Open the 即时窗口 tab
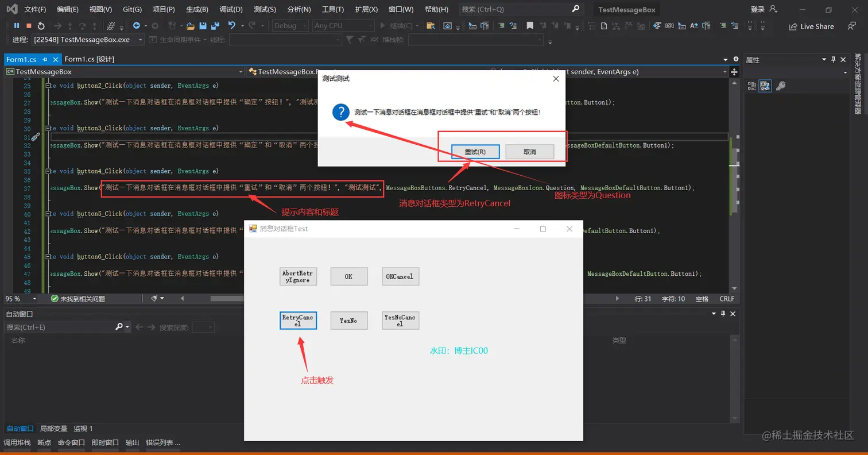Screen dimensions: 868x455 (x=105, y=442)
